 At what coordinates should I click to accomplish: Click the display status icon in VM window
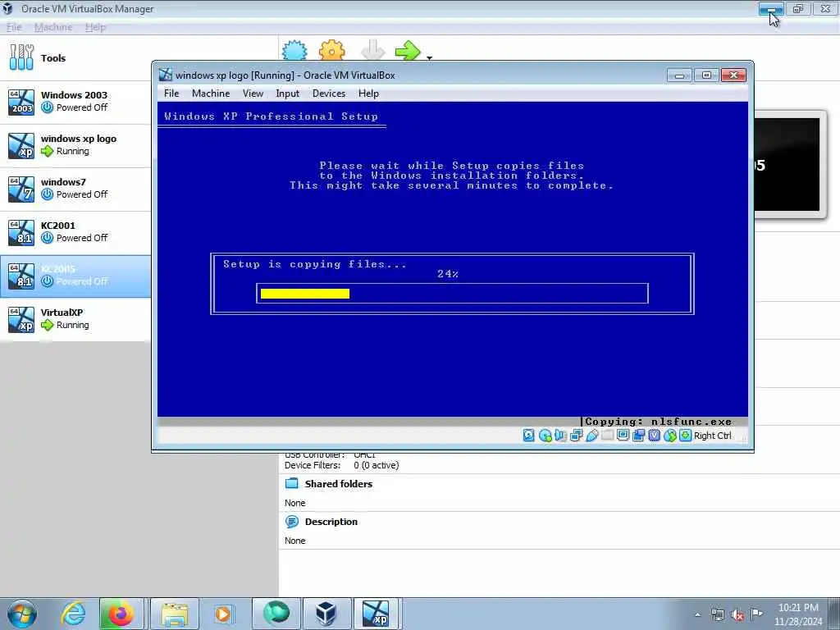tap(623, 436)
